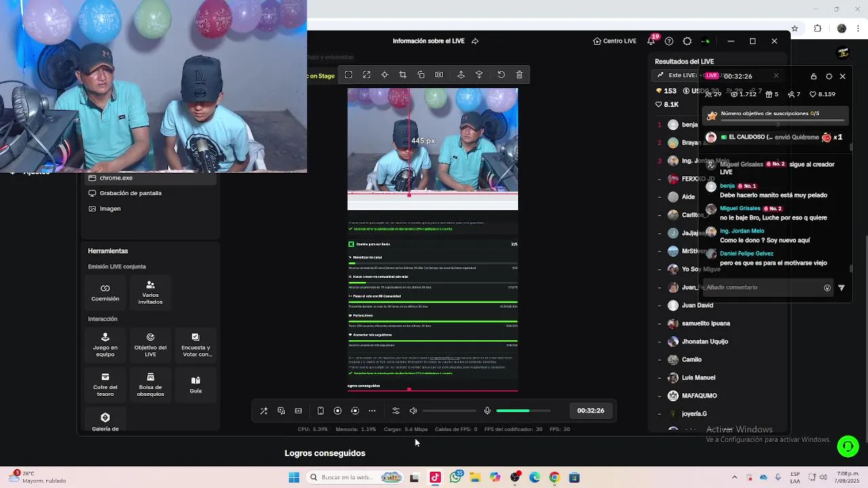Click the duplicate source icon

(x=421, y=75)
